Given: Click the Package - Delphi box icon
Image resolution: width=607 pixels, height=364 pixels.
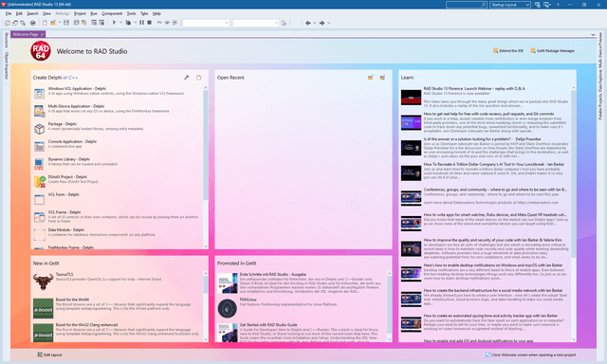Looking at the screenshot, I should (39, 129).
